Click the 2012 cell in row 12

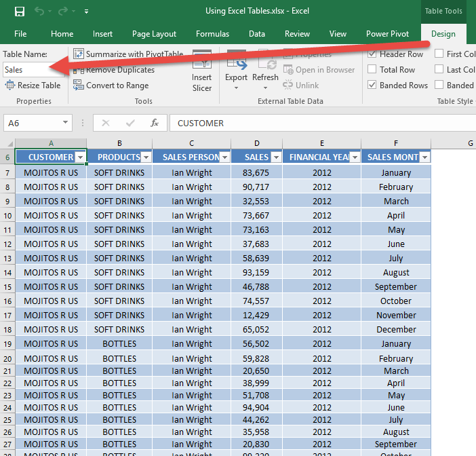pos(322,244)
